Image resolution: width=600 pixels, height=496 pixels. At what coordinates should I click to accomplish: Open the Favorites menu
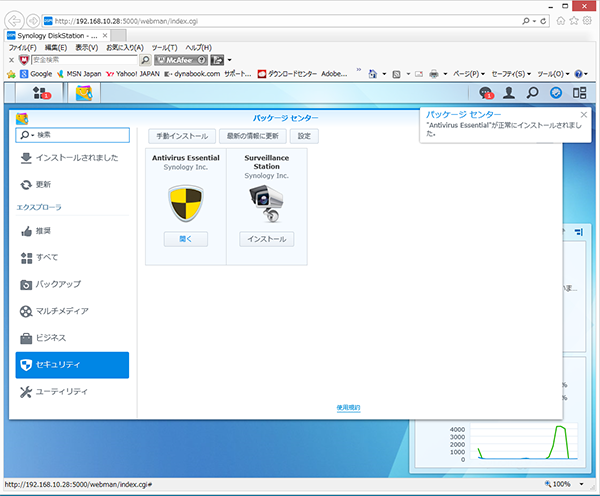pos(125,47)
